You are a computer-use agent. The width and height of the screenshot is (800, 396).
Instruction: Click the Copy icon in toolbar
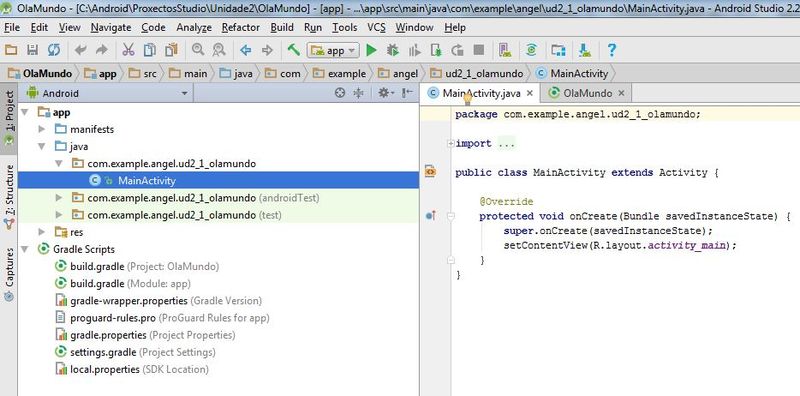pos(149,50)
